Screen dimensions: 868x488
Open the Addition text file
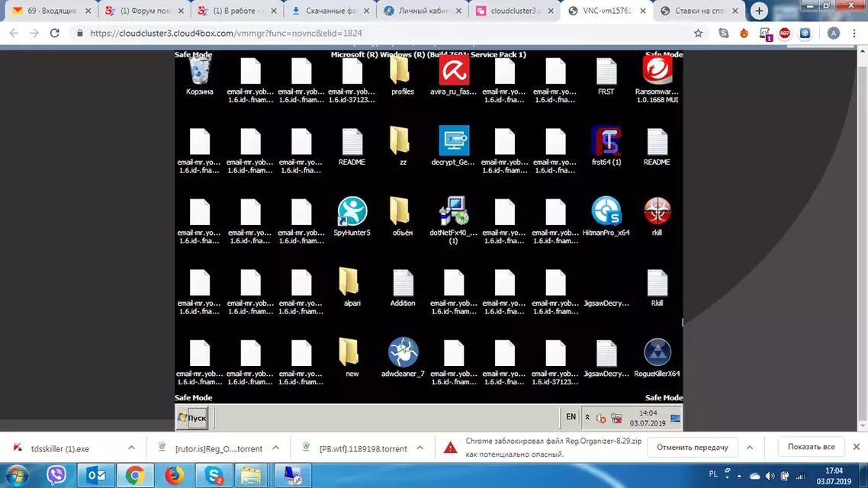(x=403, y=287)
